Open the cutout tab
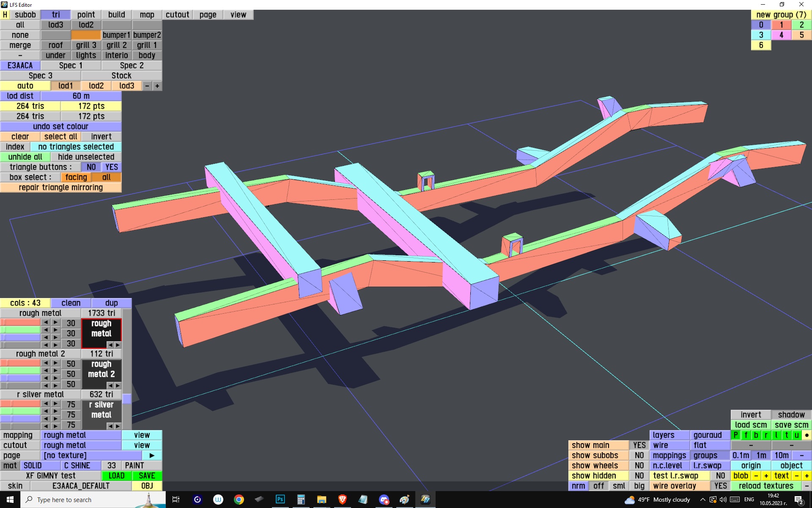Screen dimensions: 812x508 [x=177, y=15]
